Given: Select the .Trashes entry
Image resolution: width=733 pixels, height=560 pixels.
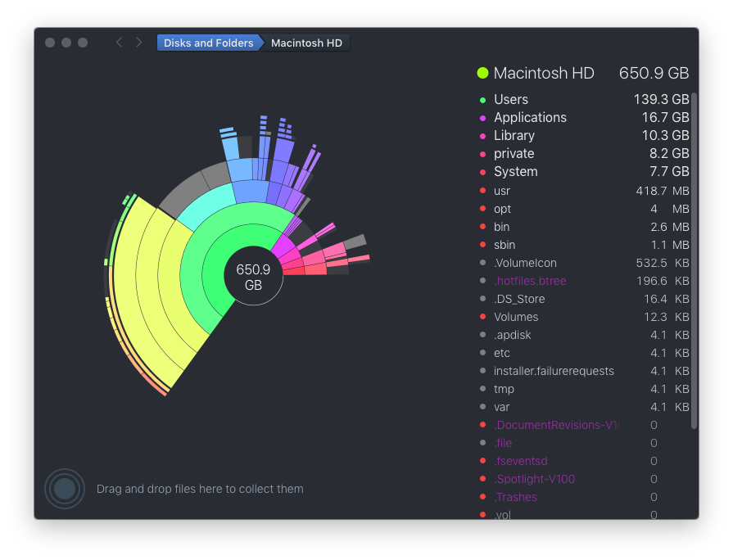Looking at the screenshot, I should click(583, 497).
